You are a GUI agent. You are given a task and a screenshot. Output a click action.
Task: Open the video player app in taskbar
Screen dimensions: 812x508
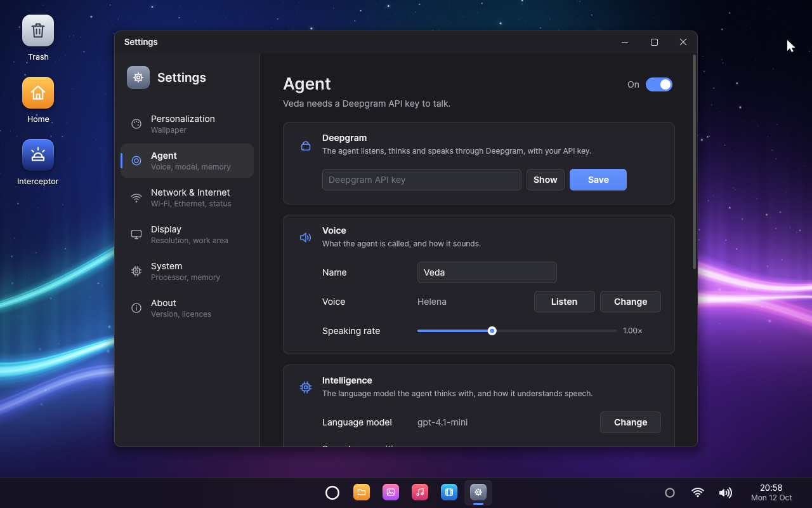pos(449,492)
